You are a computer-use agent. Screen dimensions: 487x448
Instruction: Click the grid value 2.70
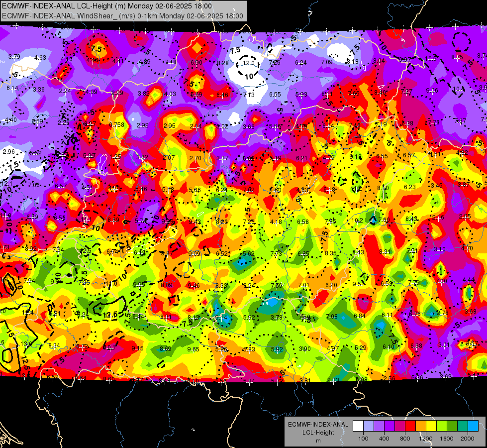coord(195,158)
